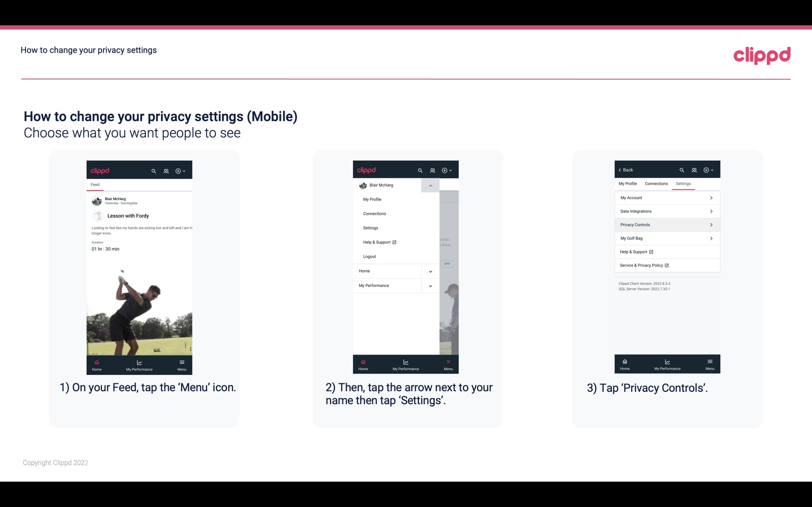The height and width of the screenshot is (507, 812).
Task: Select the Privacy Controls tab item
Action: [x=667, y=224]
